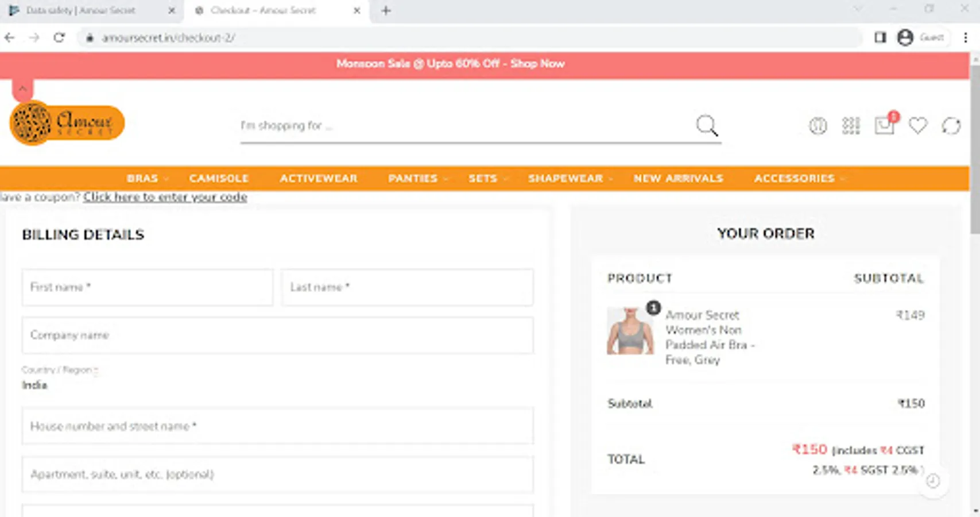Click the round icon beside the grid icon
Viewport: 980px width, 517px height.
pos(818,125)
